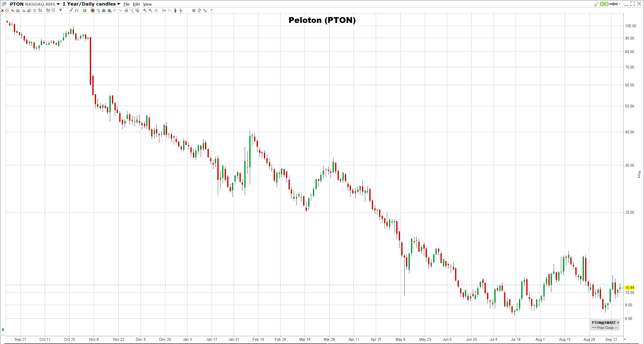The width and height of the screenshot is (644, 344).
Task: Click the dashed Prior Close line sample in legend
Action: [x=594, y=328]
